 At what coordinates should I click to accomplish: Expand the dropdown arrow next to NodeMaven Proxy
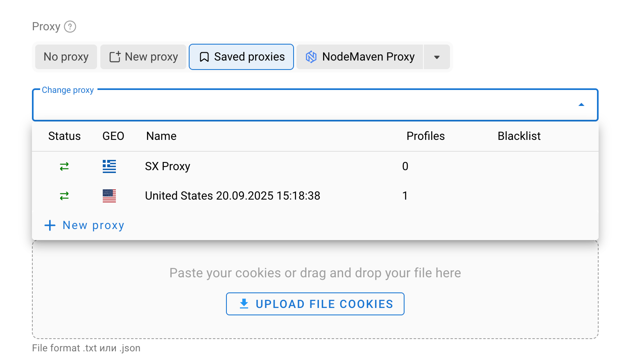click(x=437, y=57)
